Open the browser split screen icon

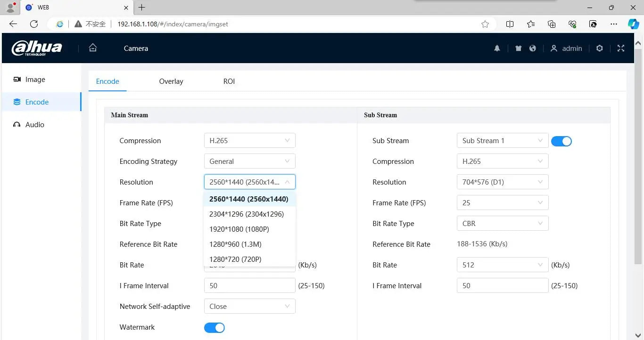[x=510, y=24]
